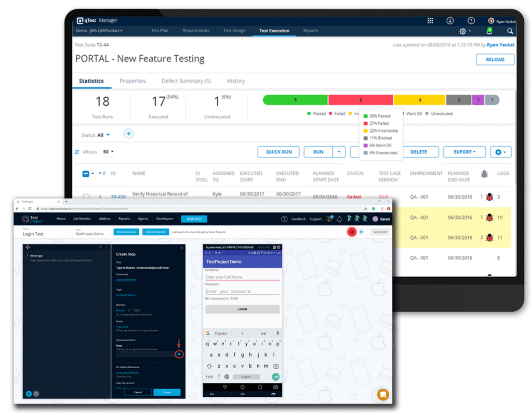Open the Defect Summary (5) tab

click(x=187, y=81)
